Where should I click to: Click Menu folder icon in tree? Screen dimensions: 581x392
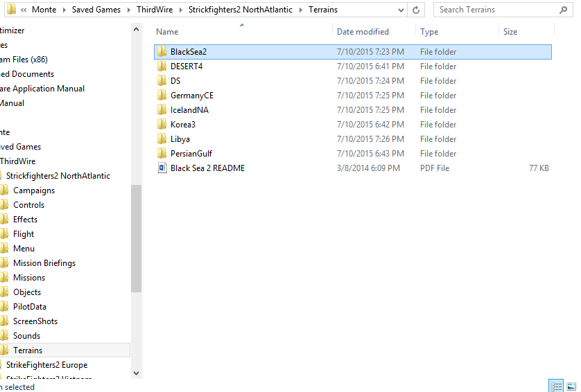tap(4, 249)
